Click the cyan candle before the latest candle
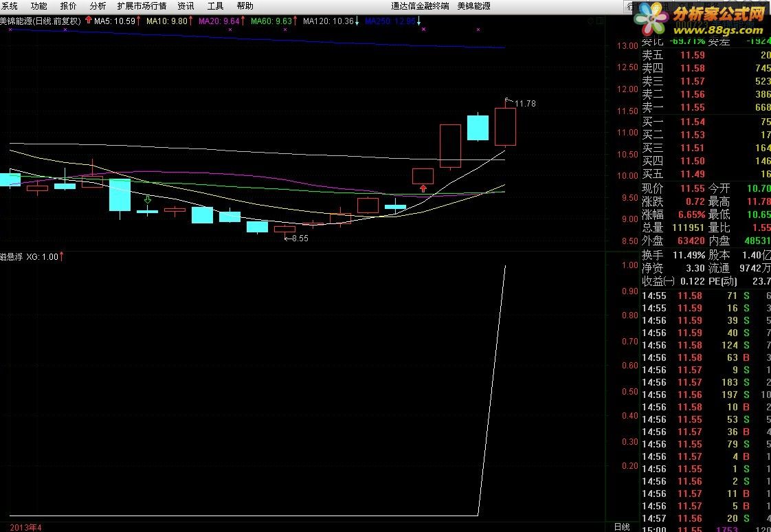The width and height of the screenshot is (771, 532). click(x=478, y=127)
